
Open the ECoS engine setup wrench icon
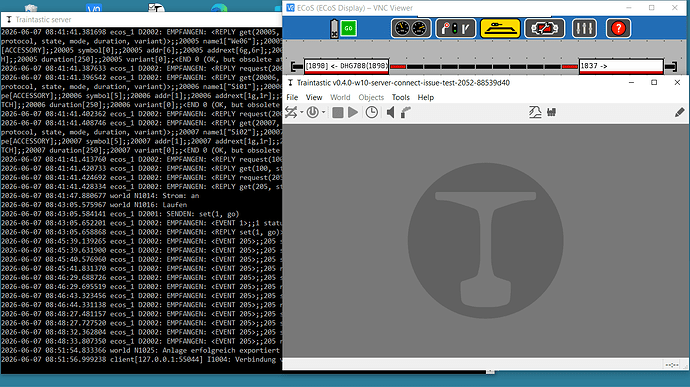coord(544,29)
